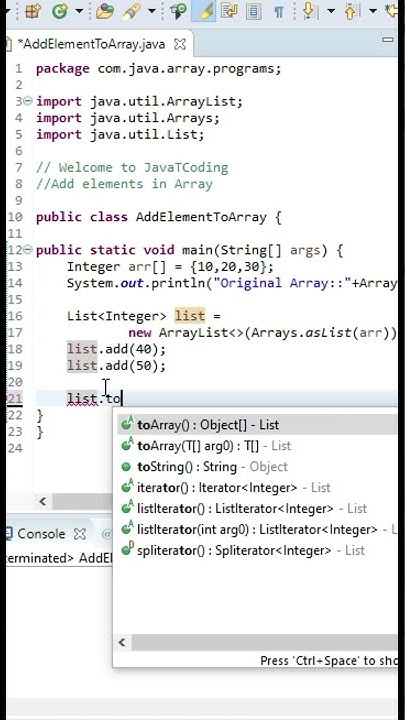The width and height of the screenshot is (405, 720).
Task: Click the Search flashlight toolbar icon
Action: [132, 11]
